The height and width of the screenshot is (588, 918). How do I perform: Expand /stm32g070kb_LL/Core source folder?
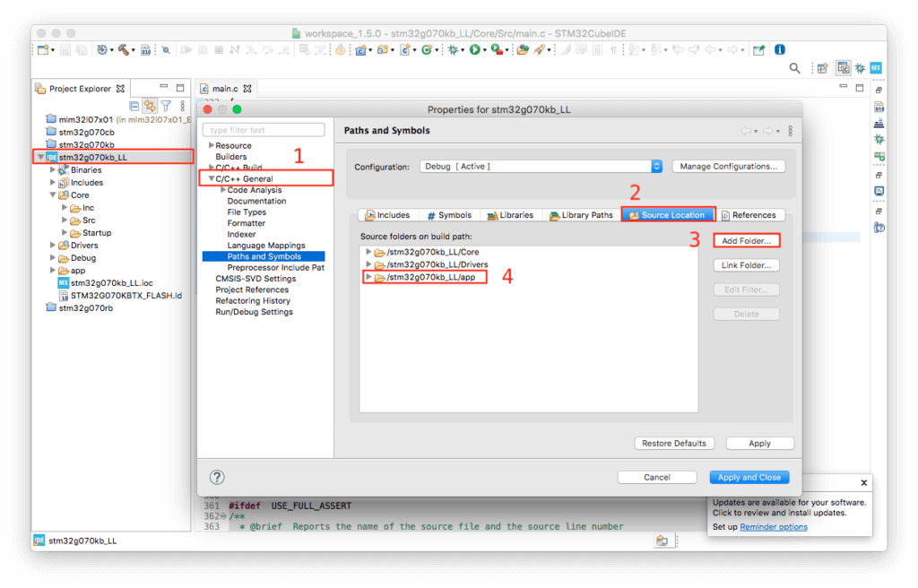(x=368, y=252)
